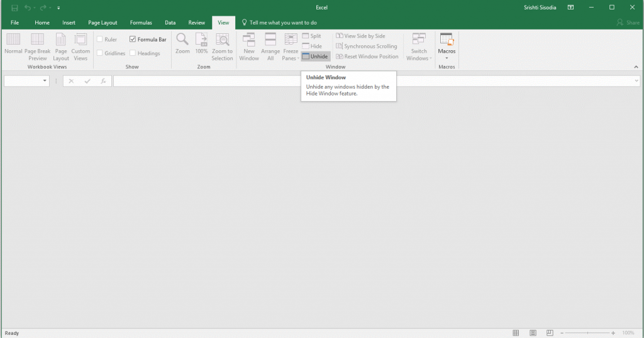
Task: Click inside the Name Box
Action: [x=23, y=81]
